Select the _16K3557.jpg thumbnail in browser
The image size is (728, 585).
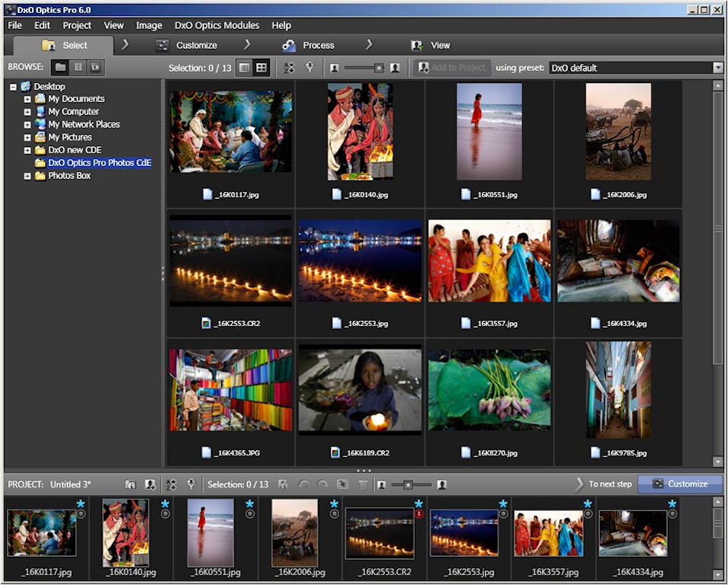[489, 261]
